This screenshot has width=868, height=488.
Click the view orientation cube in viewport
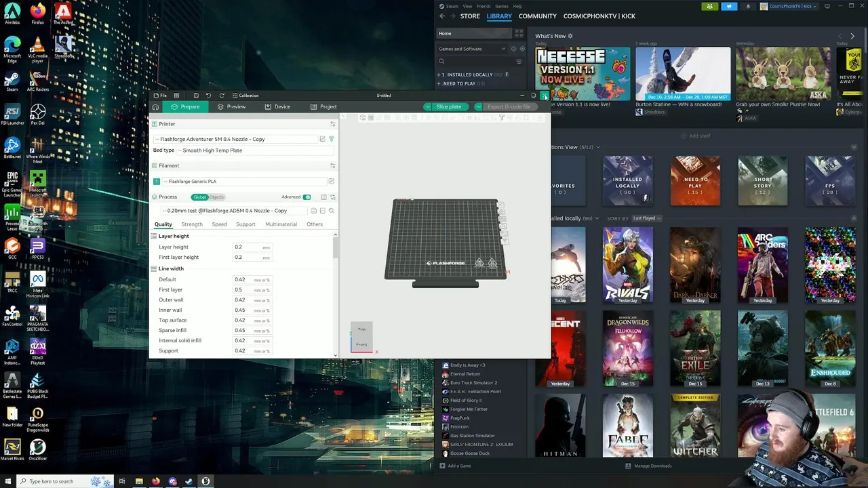361,337
